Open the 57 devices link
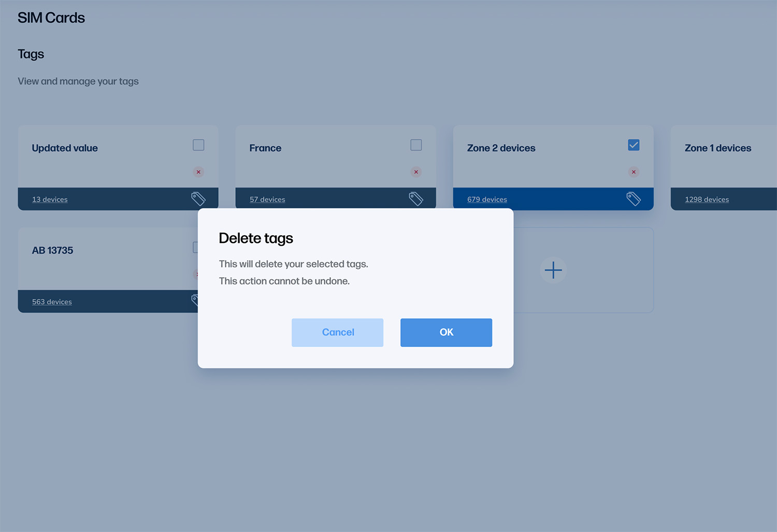 point(267,199)
